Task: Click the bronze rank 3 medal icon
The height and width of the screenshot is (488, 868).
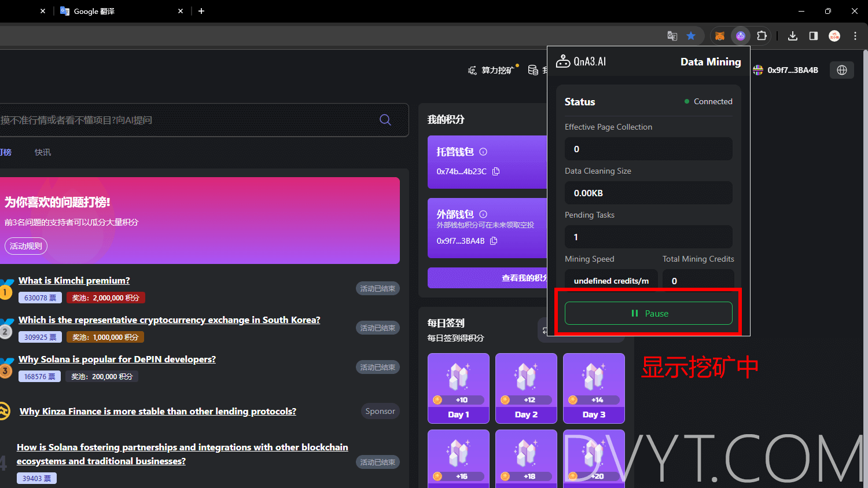Action: tap(5, 369)
